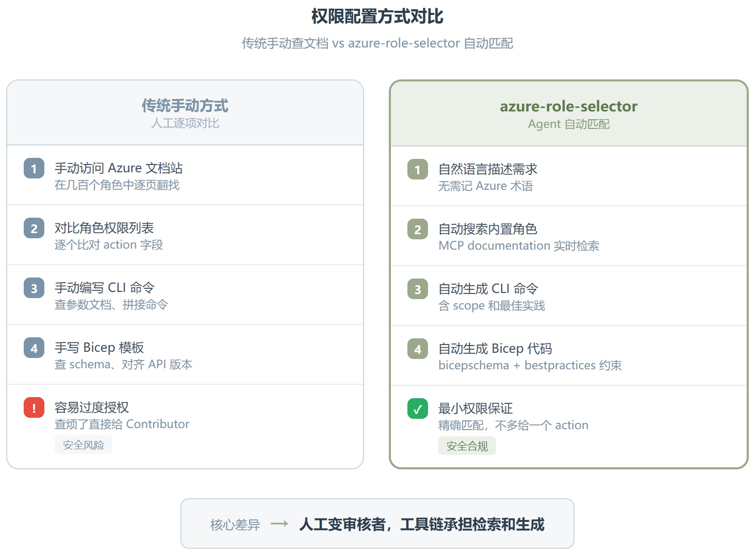
Task: Click 手动访问 Azure 文档站 text
Action: tap(119, 168)
